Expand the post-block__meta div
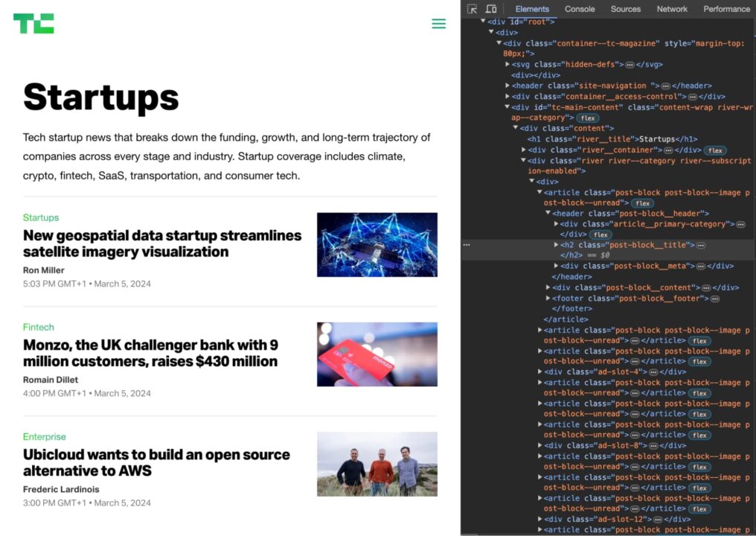 tap(556, 266)
